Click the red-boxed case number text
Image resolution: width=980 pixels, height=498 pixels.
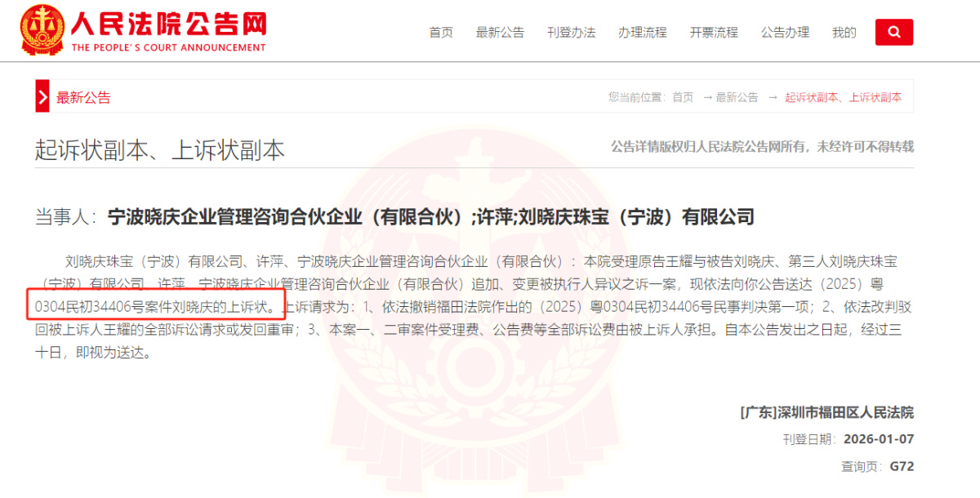tap(155, 309)
